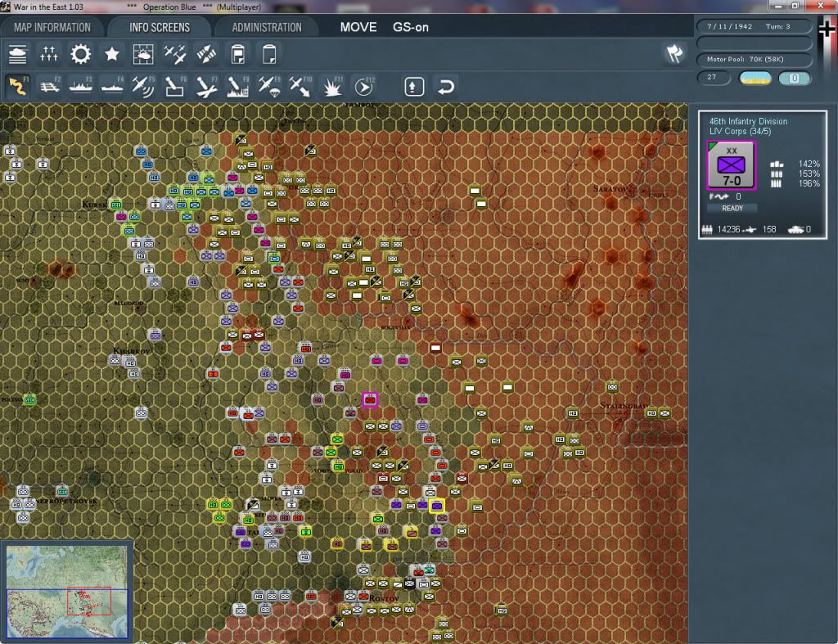Select the F11 explosion attack mode
Screen dimensions: 838x644
pyautogui.click(x=332, y=86)
